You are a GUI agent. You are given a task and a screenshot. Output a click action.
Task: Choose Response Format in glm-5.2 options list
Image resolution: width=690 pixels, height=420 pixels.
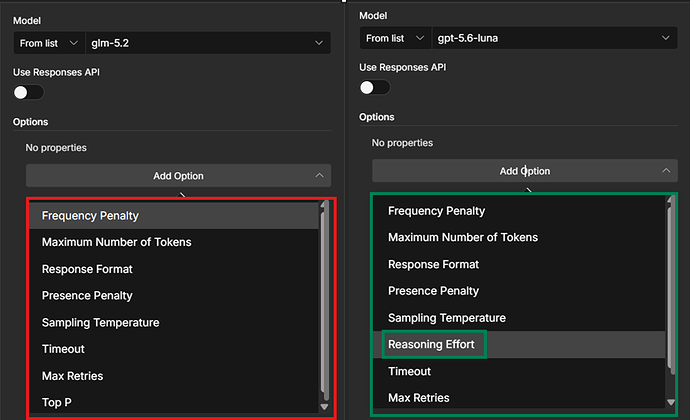click(x=174, y=269)
